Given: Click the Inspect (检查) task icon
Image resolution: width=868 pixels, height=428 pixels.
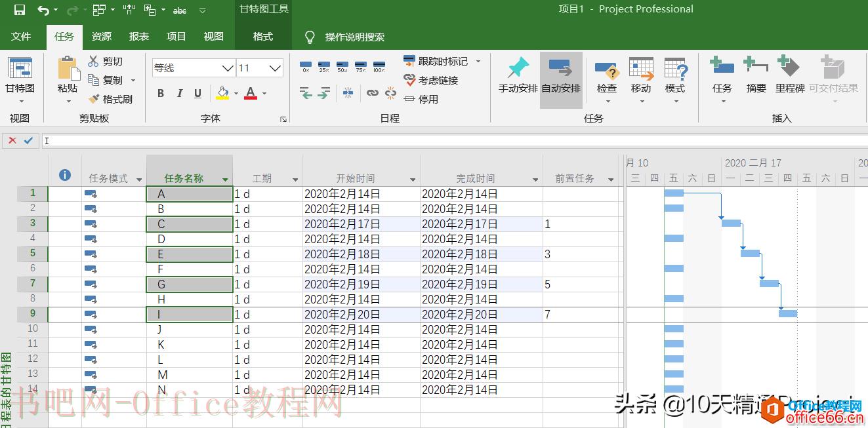Looking at the screenshot, I should pos(607,69).
